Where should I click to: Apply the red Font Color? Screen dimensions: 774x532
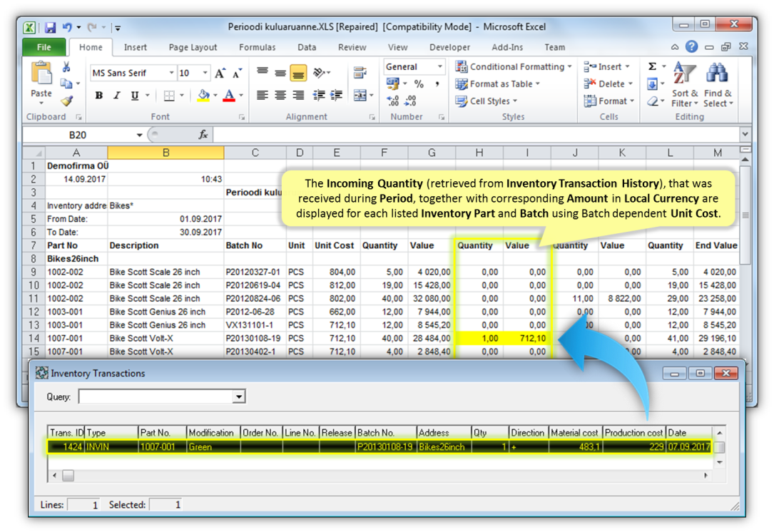point(229,96)
